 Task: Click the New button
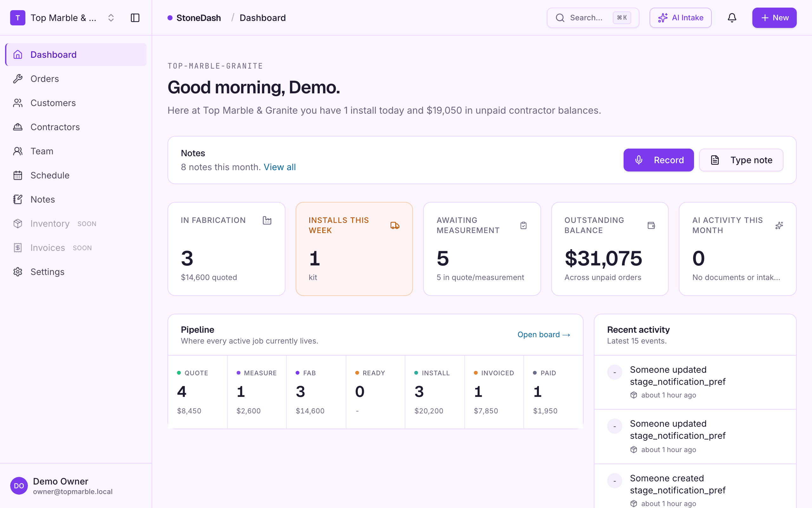coord(775,18)
